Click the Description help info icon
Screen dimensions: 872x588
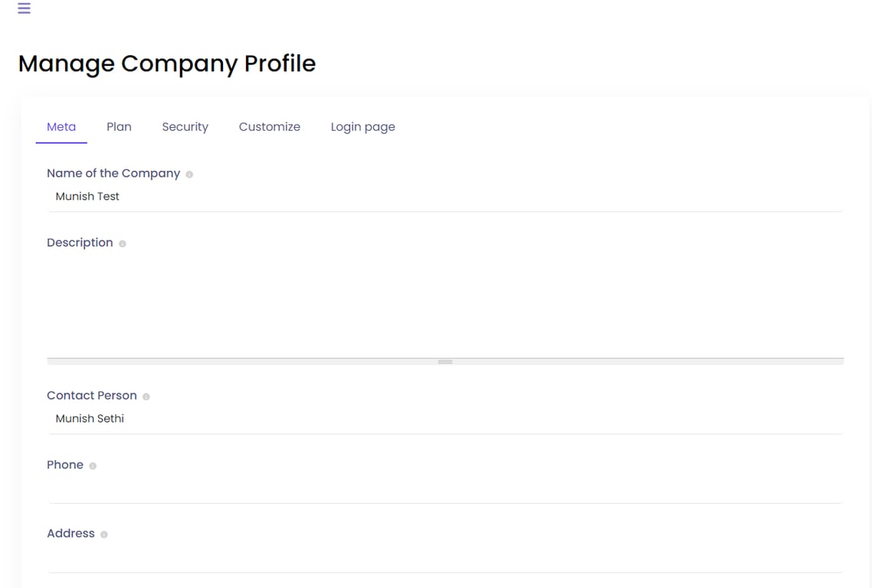point(123,243)
